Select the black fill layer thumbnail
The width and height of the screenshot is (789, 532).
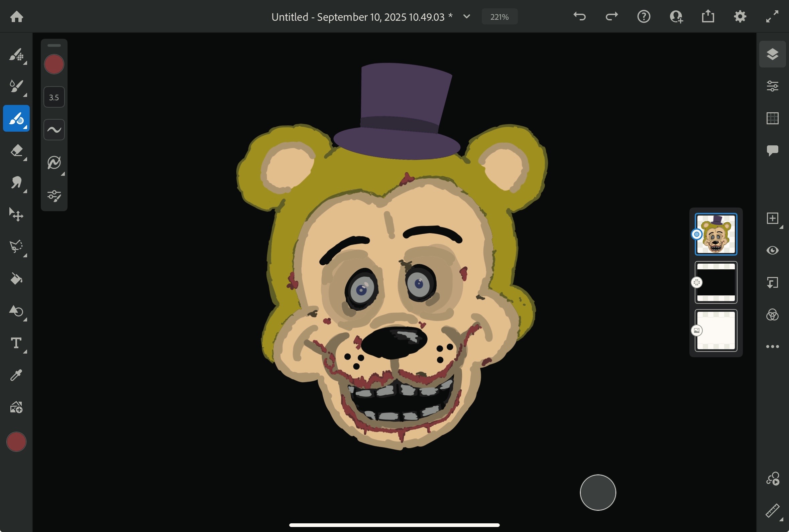coord(716,282)
